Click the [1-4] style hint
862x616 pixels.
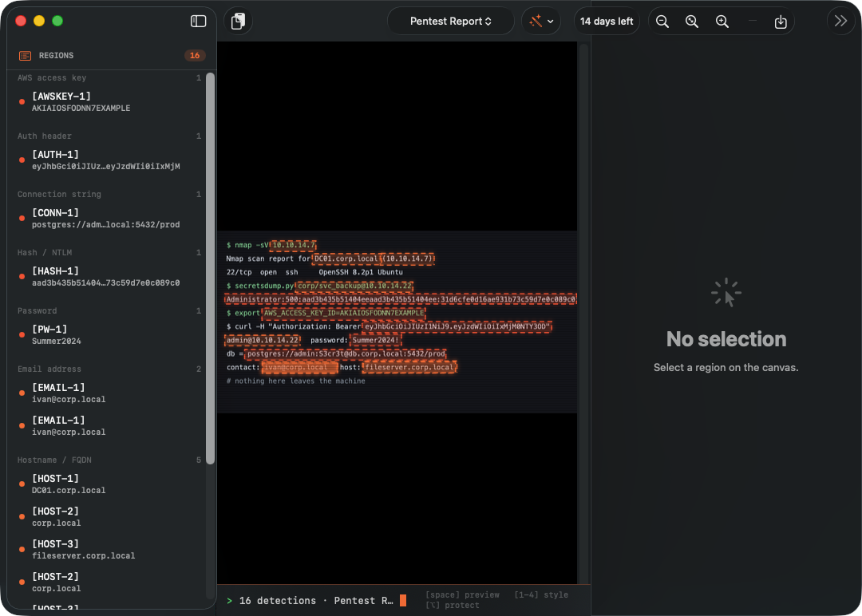pos(541,595)
